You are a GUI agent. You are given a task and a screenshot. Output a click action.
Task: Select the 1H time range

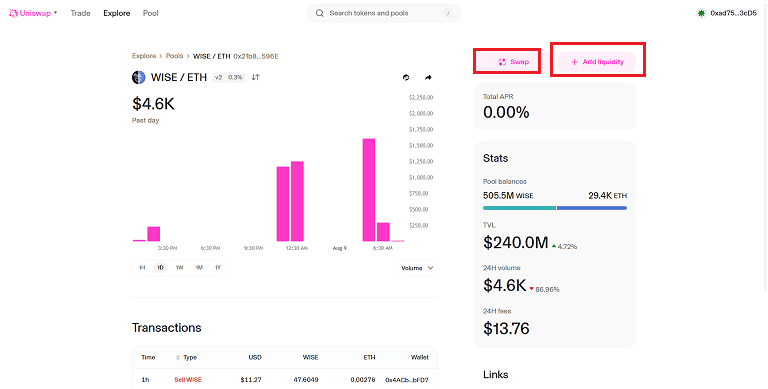142,268
